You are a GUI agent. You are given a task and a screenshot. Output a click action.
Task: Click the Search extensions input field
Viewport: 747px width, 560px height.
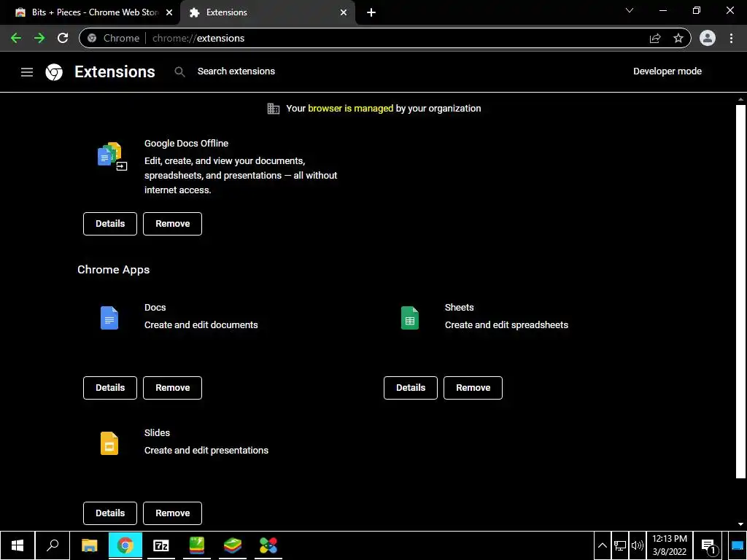[236, 71]
